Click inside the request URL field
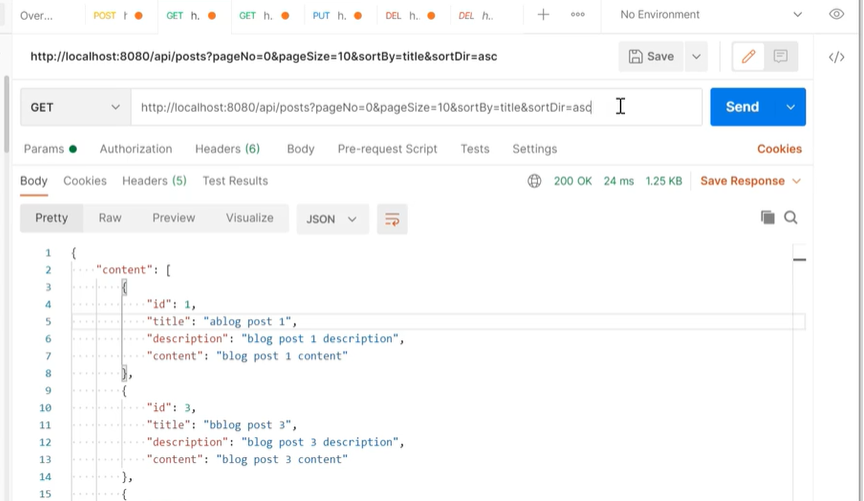 coord(400,107)
